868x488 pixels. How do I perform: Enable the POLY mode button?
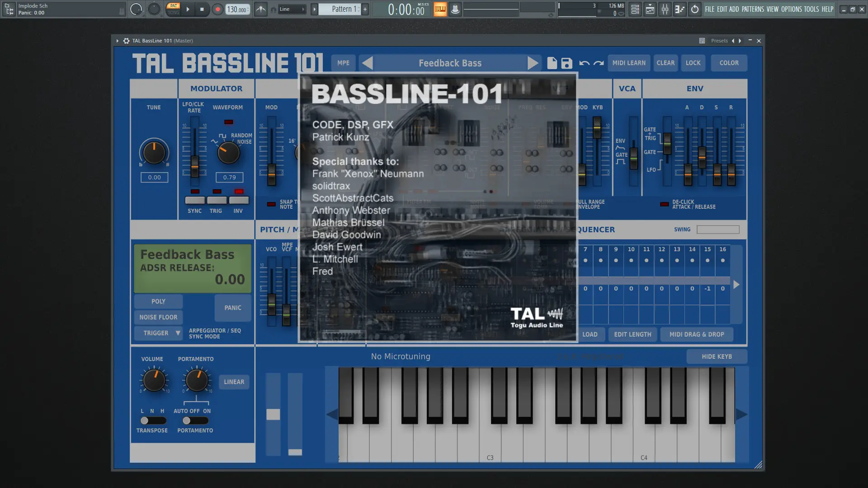point(158,301)
